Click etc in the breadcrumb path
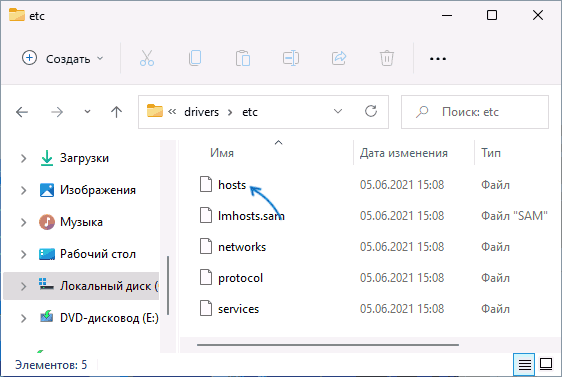Image resolution: width=562 pixels, height=377 pixels. [250, 112]
